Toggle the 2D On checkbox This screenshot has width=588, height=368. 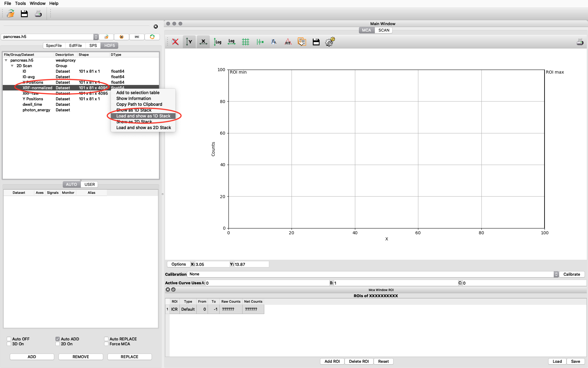point(58,344)
